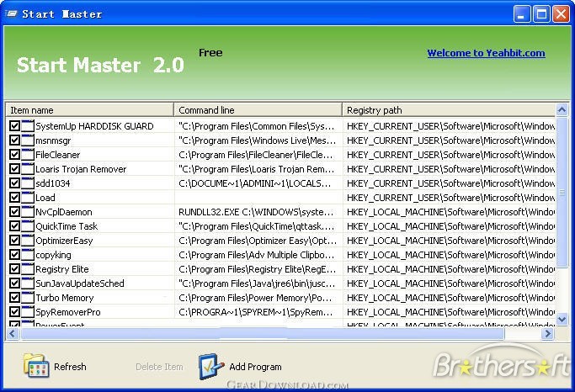Click the window icon beside OptimizerEasy
Viewport: 575px width, 392px height.
tap(28, 241)
